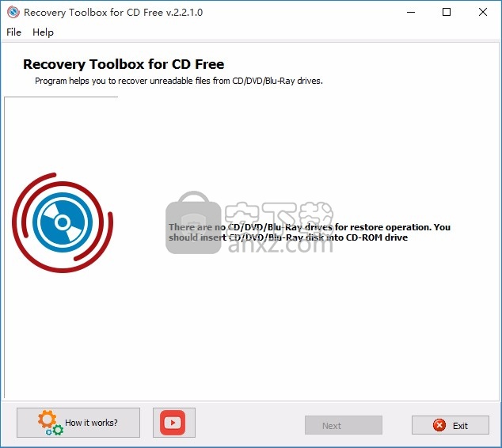Click the 'There are no CD/DVD/Blu-Ray drives' message
Image resolution: width=502 pixels, height=448 pixels.
[310, 233]
